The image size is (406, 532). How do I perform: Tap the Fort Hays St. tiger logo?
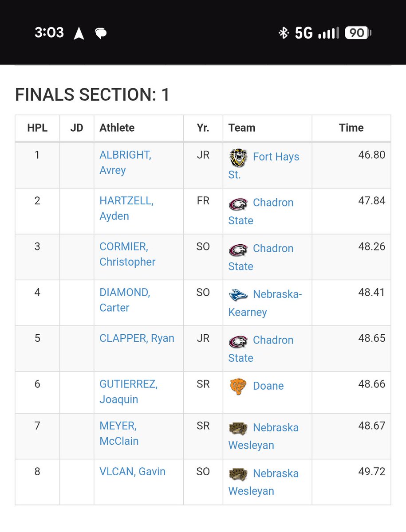238,157
